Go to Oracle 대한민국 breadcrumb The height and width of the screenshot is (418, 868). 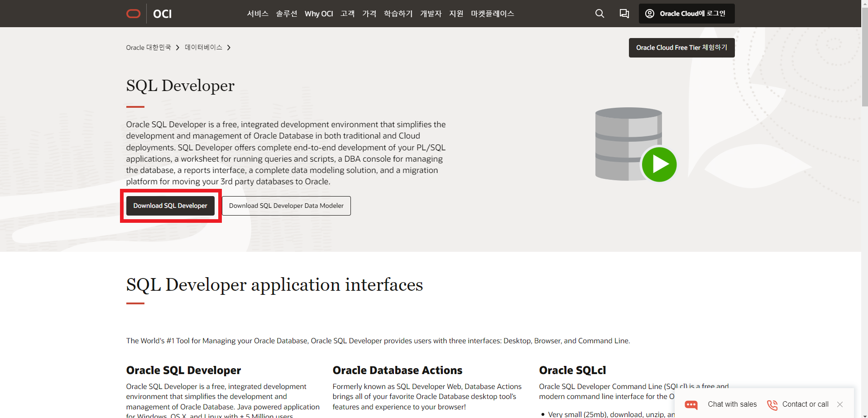click(149, 48)
